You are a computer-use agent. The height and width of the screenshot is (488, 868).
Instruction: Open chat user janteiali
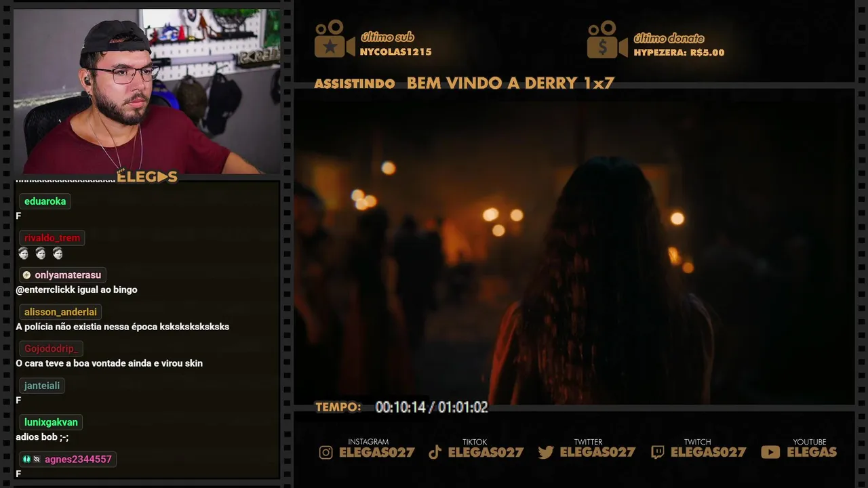[42, 386]
